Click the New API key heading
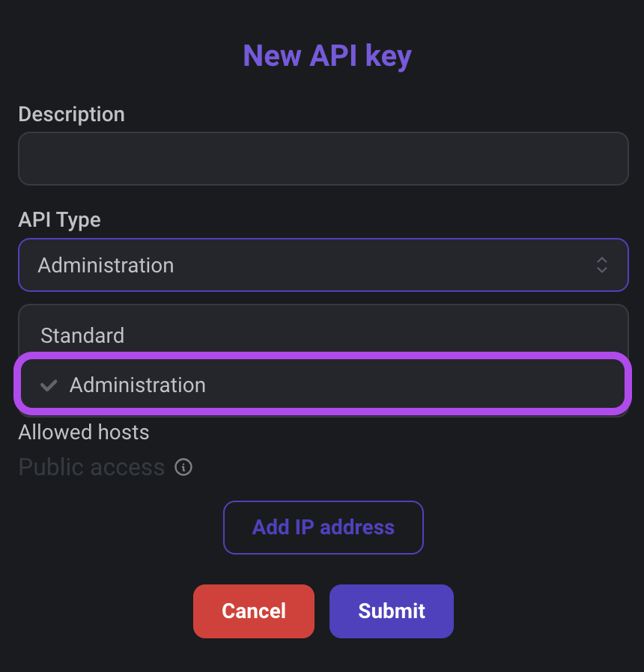644x672 pixels. [327, 55]
